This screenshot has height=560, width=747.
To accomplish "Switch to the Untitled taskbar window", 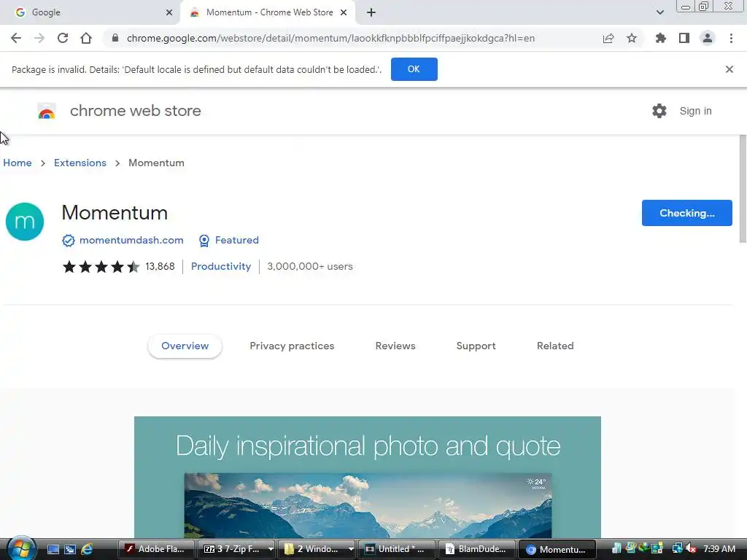I will pos(396,549).
